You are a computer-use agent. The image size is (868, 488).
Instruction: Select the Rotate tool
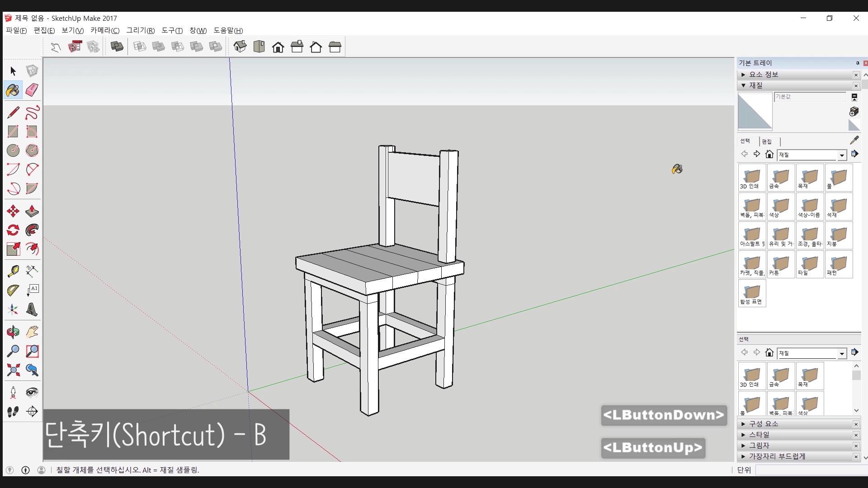pyautogui.click(x=13, y=230)
